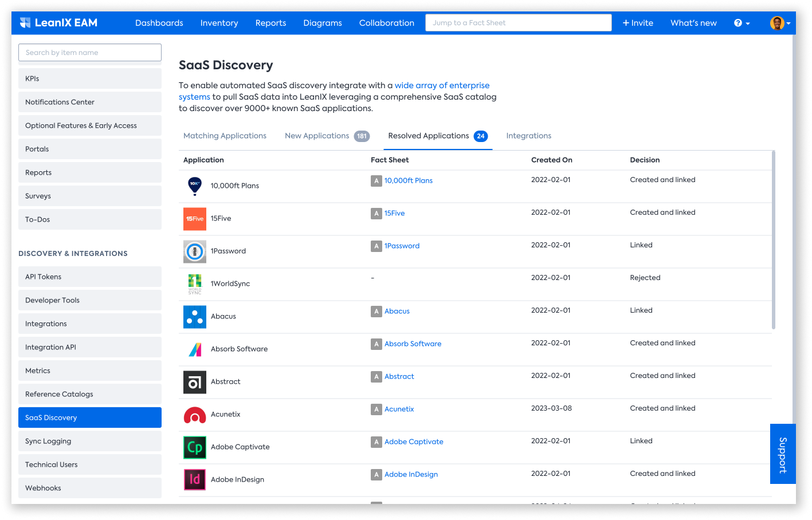The width and height of the screenshot is (812, 520).
Task: Open API Tokens in the sidebar
Action: click(90, 277)
